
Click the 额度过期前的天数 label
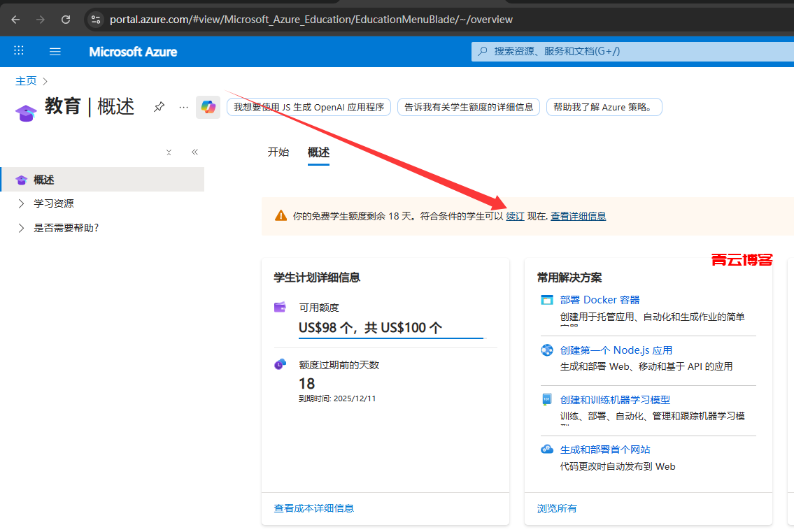tap(339, 365)
